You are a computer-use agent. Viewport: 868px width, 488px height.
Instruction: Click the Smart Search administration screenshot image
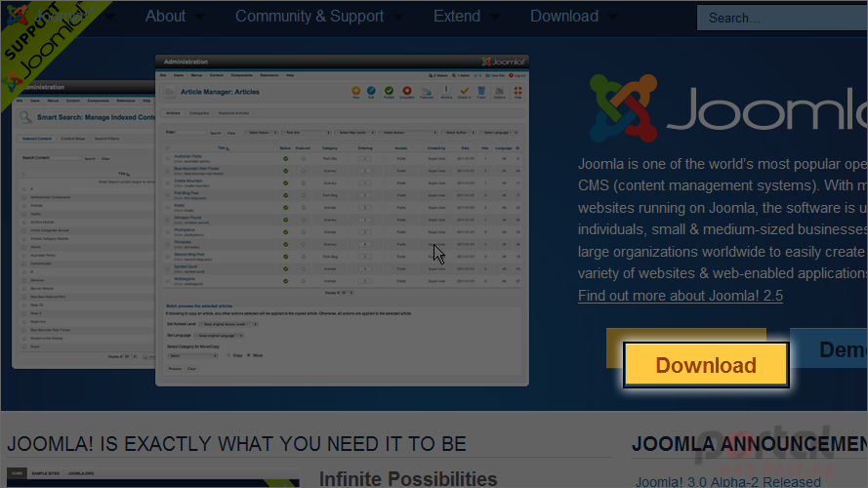click(x=84, y=224)
